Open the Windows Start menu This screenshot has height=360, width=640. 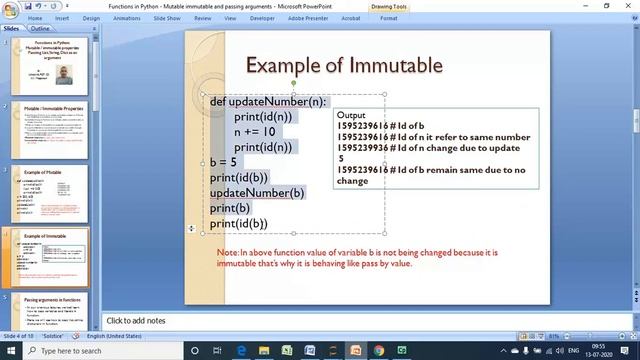point(11,351)
